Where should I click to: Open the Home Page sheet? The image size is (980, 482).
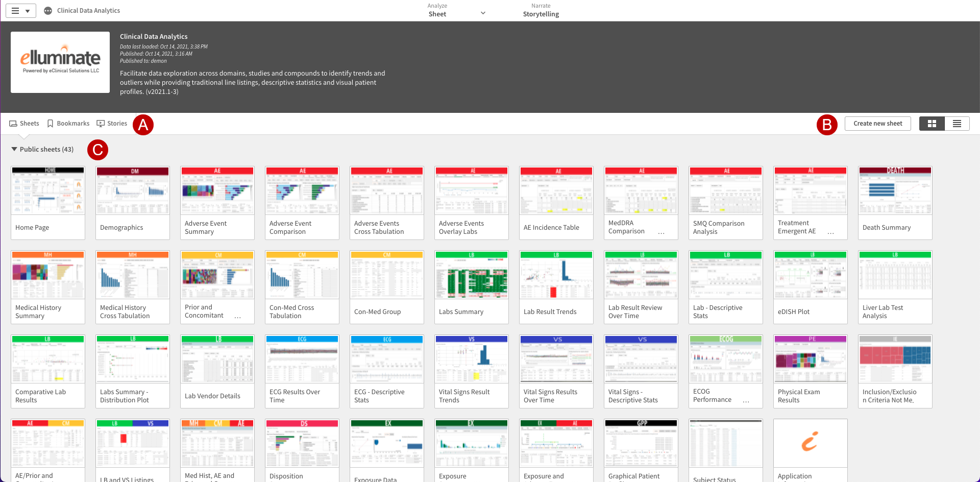[48, 202]
